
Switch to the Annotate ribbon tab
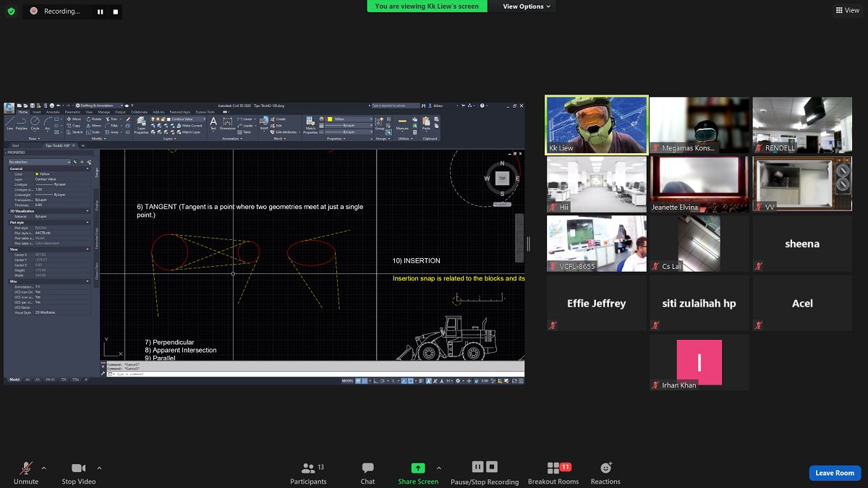coord(53,112)
